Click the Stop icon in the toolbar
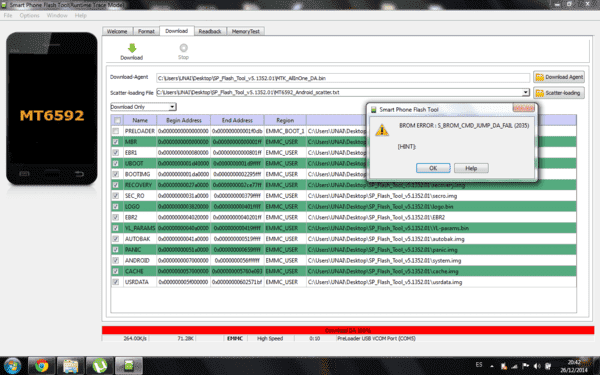The width and height of the screenshot is (600, 375). tap(184, 48)
